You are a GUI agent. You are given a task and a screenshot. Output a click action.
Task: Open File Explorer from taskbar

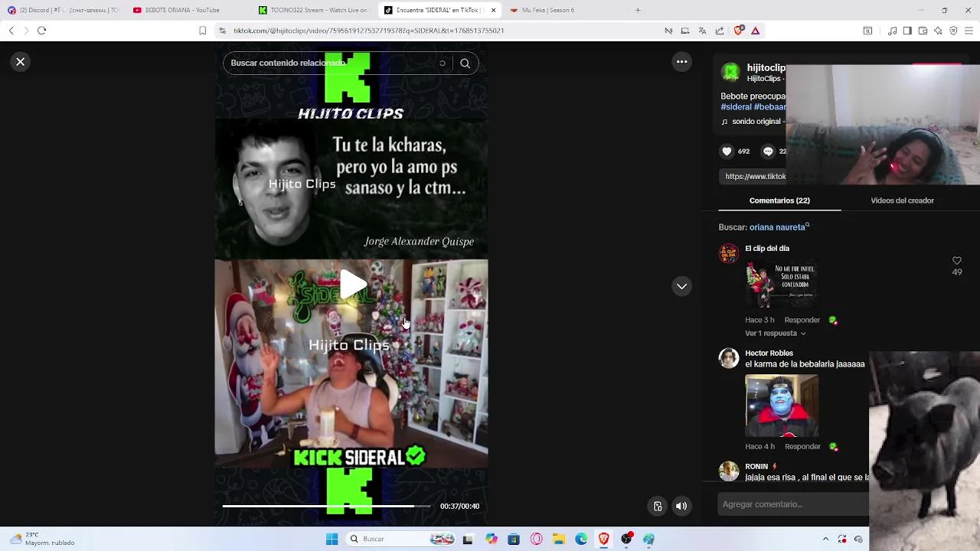559,539
